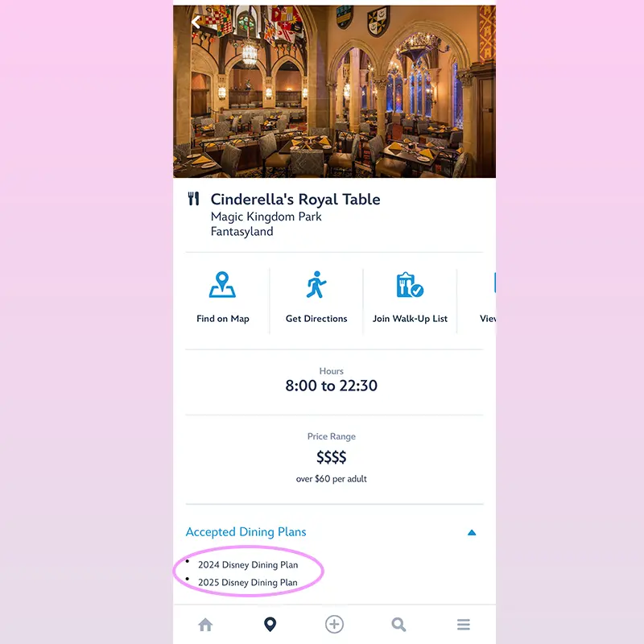The image size is (644, 644).
Task: Go to the Home tab icon
Action: (205, 625)
